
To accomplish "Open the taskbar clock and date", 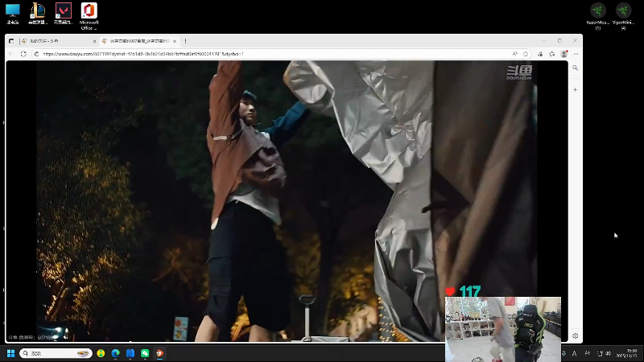I will point(627,353).
